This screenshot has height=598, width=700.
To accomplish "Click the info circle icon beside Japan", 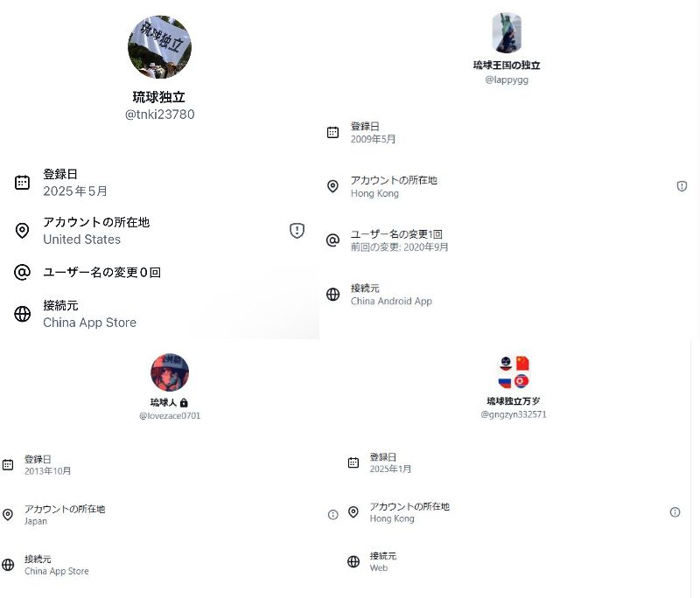I will coord(333,515).
